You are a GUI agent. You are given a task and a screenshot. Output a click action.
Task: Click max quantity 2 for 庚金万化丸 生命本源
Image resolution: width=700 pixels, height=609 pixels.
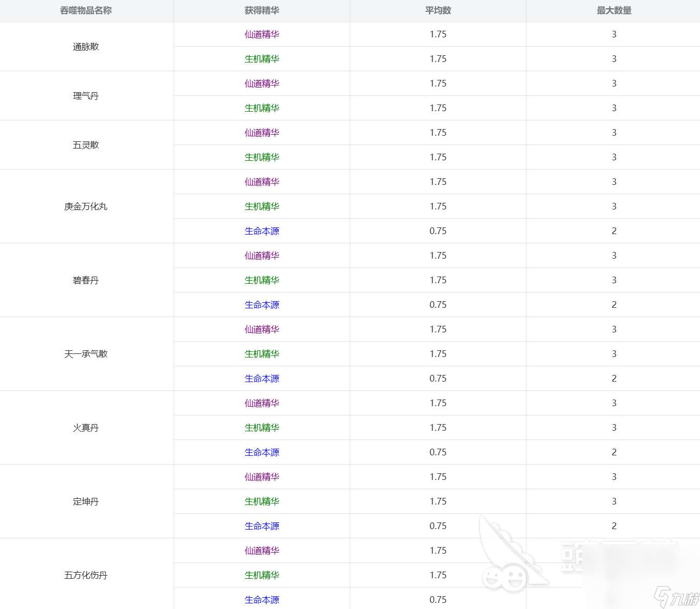click(x=614, y=231)
